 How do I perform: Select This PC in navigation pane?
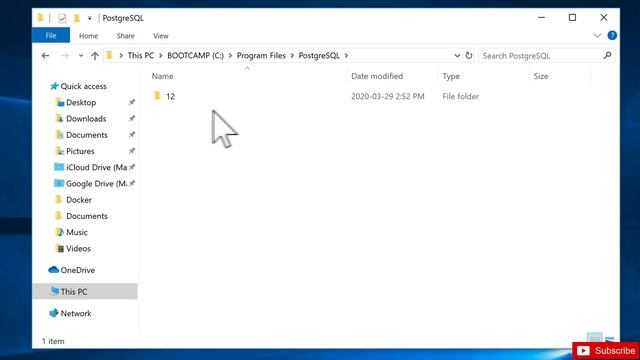(x=85, y=291)
